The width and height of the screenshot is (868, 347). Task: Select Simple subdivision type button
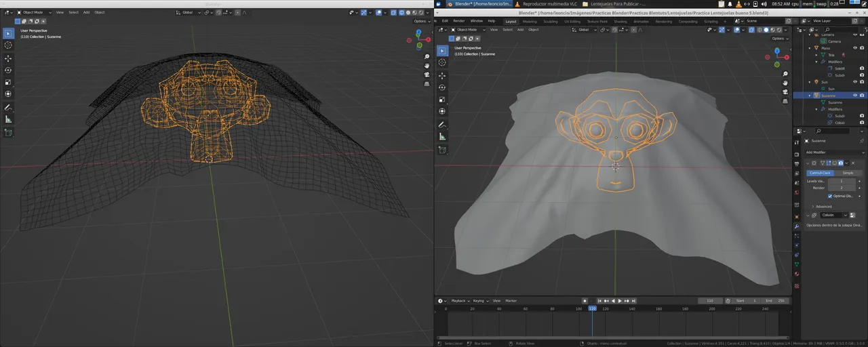point(848,173)
